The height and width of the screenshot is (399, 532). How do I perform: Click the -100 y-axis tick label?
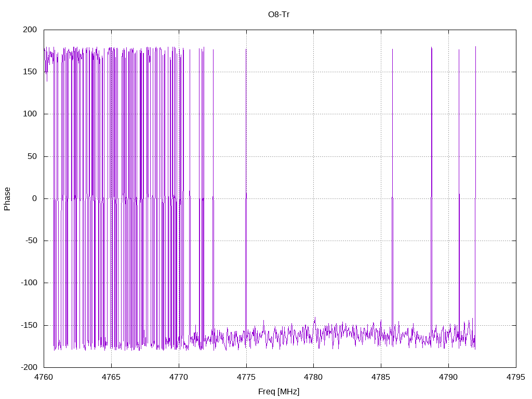(29, 283)
